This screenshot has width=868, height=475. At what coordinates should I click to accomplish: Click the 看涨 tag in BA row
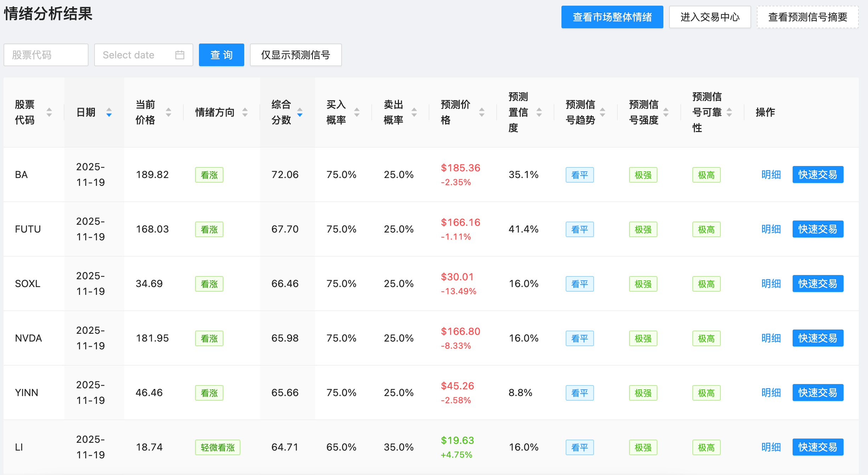pos(209,175)
